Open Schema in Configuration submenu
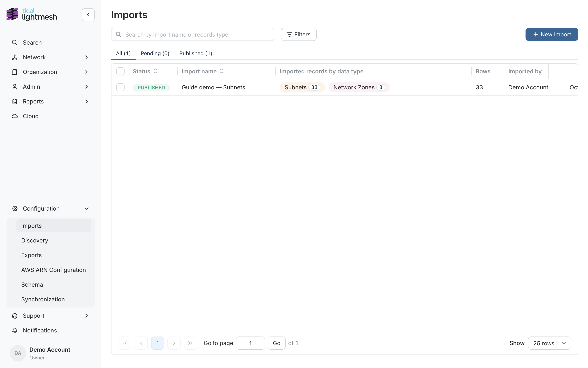Viewport: 588px width, 368px height. click(x=54, y=285)
